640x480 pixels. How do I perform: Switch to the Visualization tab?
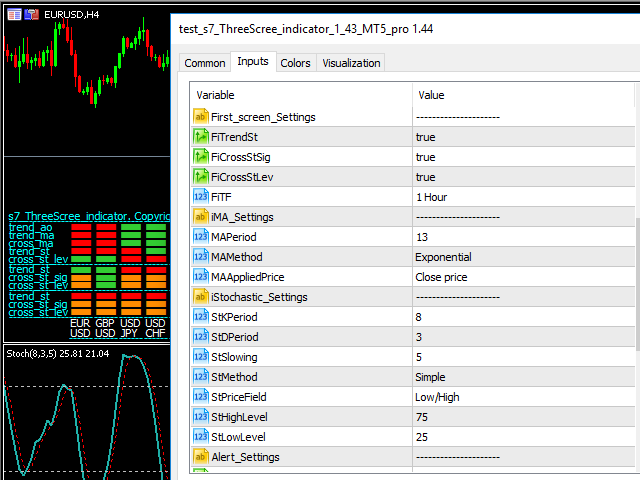pyautogui.click(x=351, y=63)
